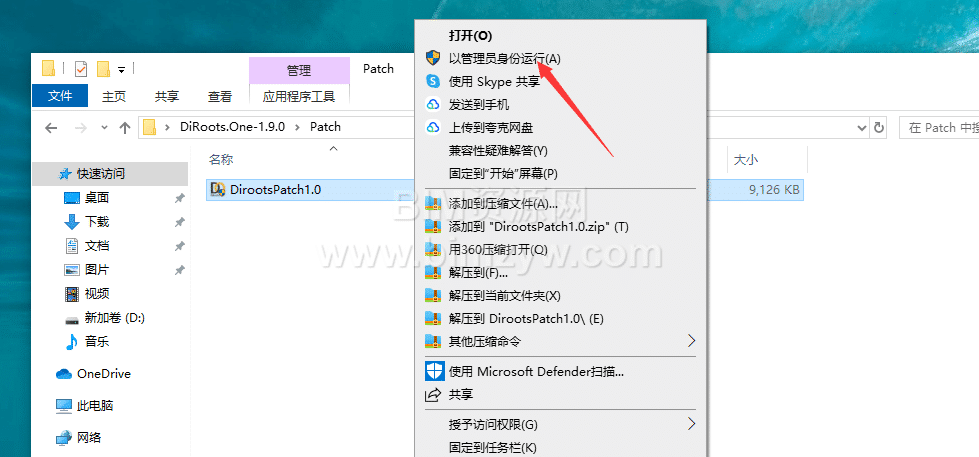Click the 图片 pictures icon in the sidebar
Screen dimensions: 979x457
tap(72, 270)
